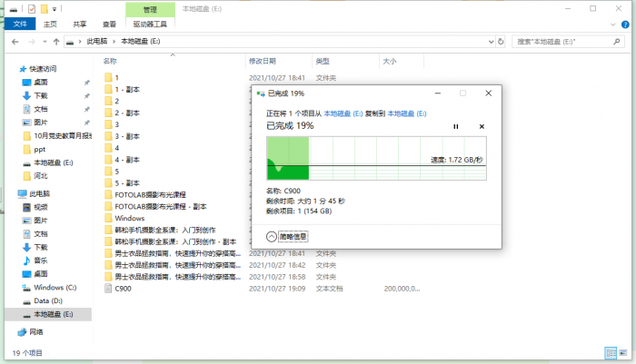
Task: Open the help question mark icon
Action: click(626, 25)
